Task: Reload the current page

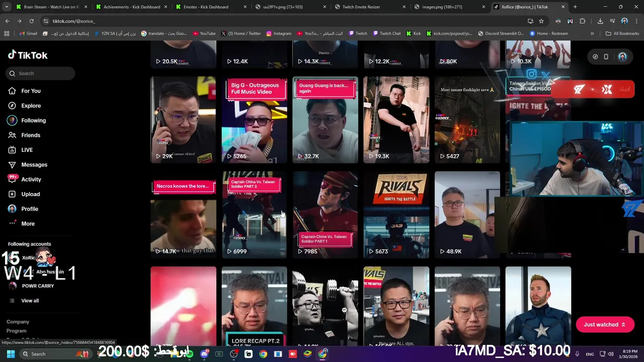Action: 31,21
